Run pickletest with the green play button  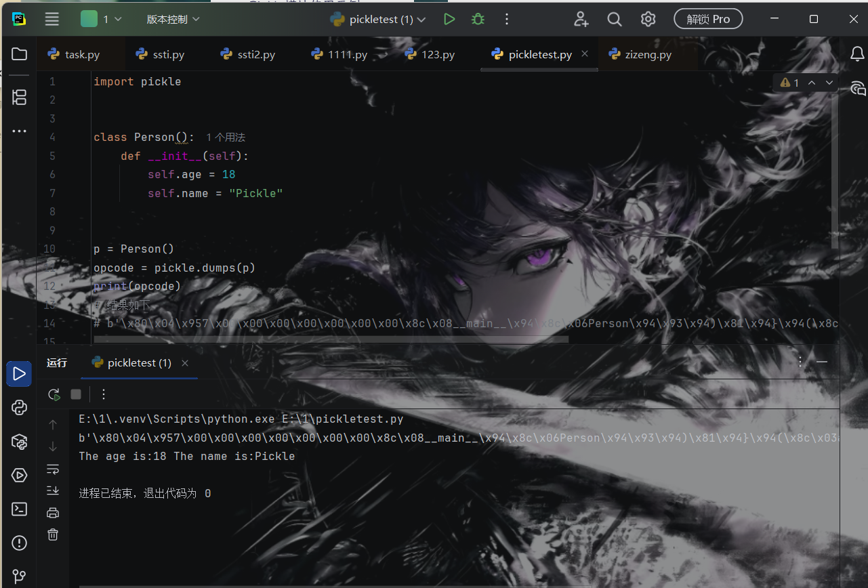coord(449,20)
